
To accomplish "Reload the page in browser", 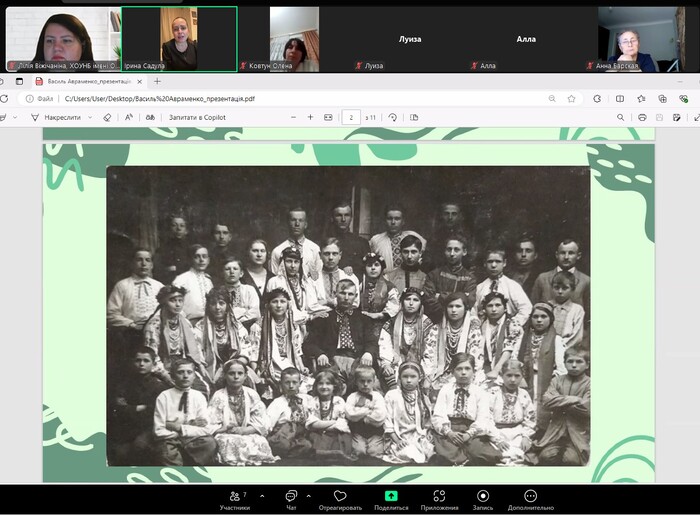I will (x=4, y=99).
